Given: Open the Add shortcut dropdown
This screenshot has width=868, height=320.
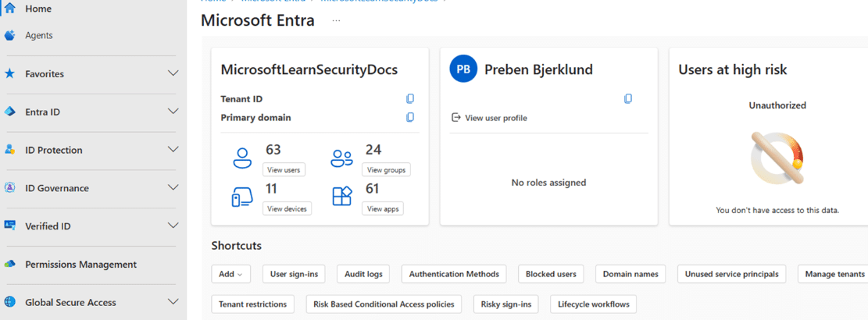Looking at the screenshot, I should coord(230,274).
